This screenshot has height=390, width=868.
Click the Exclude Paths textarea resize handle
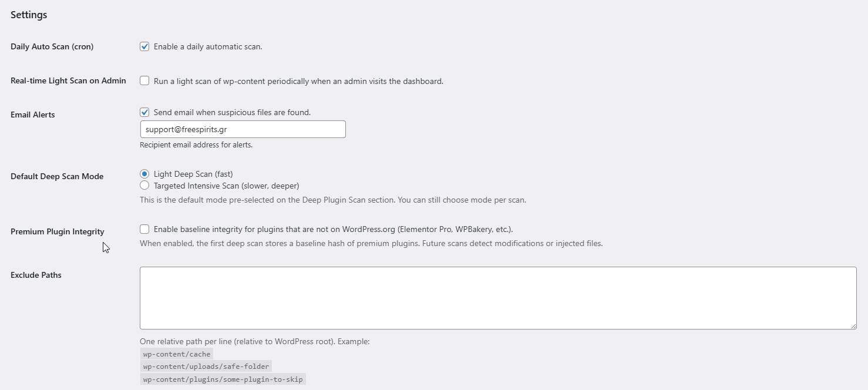pos(853,325)
